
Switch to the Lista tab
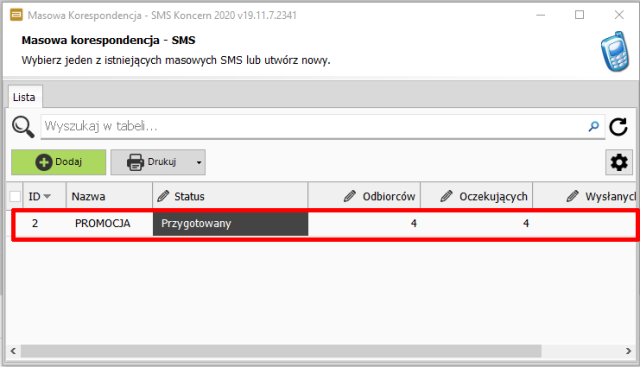(24, 97)
